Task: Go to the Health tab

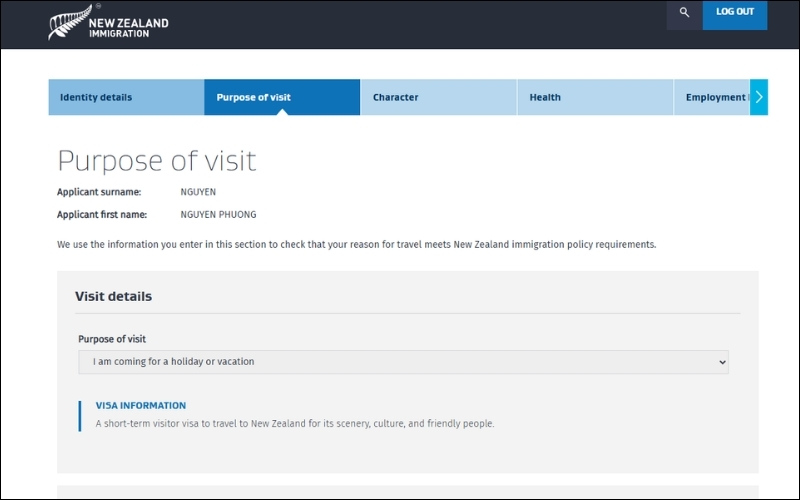Action: [595, 98]
